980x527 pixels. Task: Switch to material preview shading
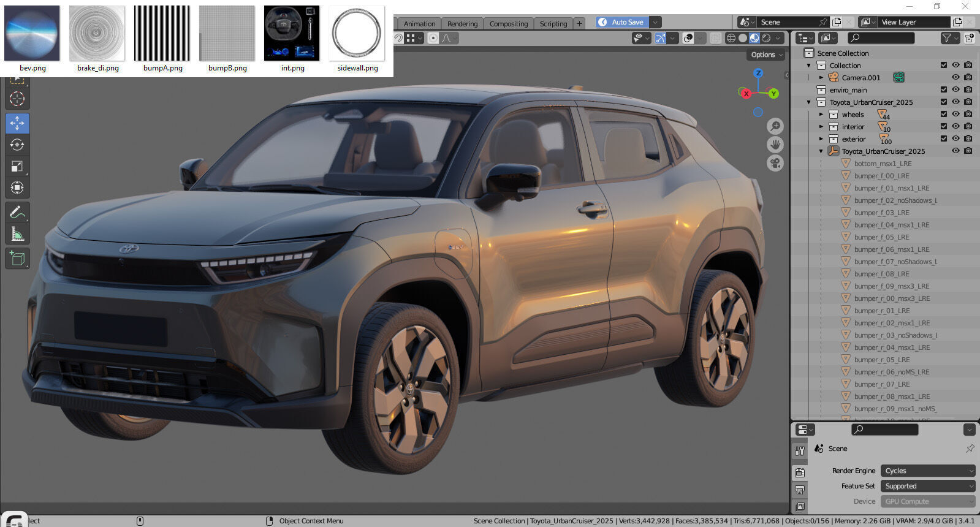[x=754, y=38]
